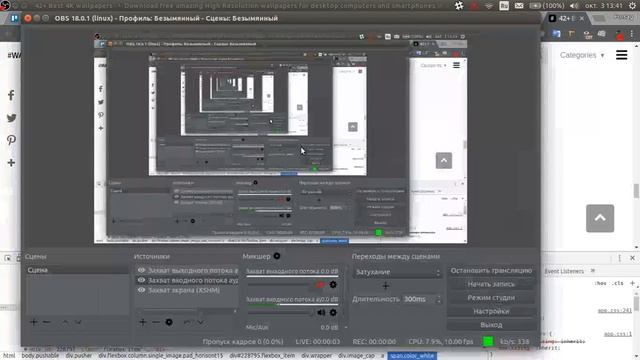Enable Режим студии
Viewport: 640px width, 360px height.
491,298
